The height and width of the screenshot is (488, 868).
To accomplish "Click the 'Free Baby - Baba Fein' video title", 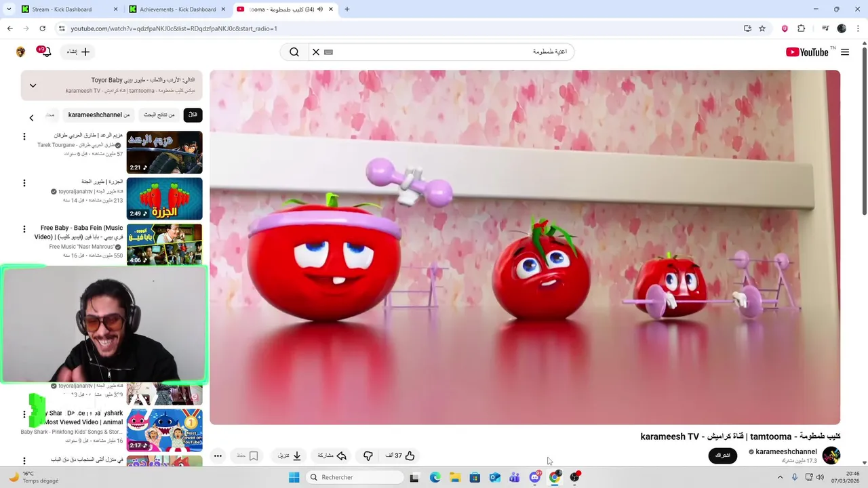I will click(79, 232).
